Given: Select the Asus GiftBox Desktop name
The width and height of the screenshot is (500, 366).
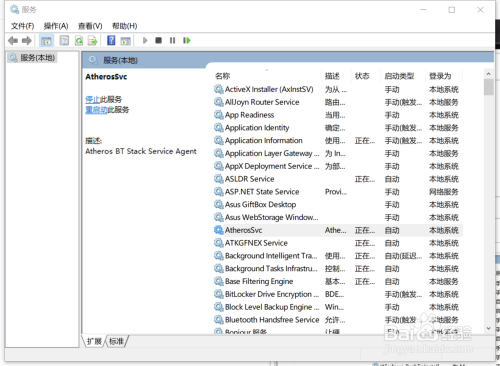Looking at the screenshot, I should click(260, 204).
